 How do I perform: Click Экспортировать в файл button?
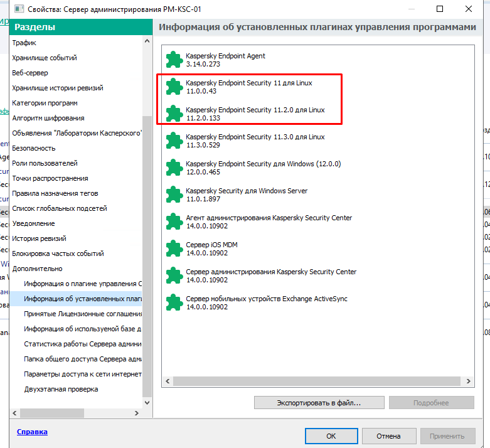[319, 403]
